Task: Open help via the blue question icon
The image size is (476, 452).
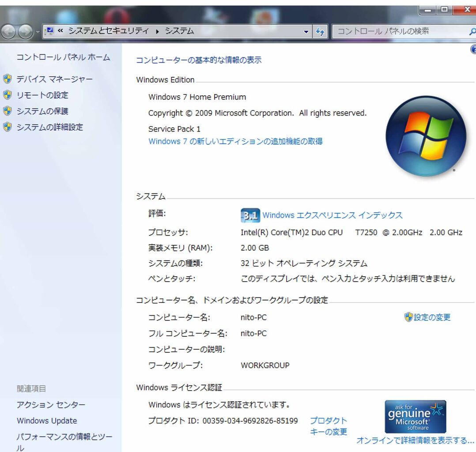Action: pos(473,49)
